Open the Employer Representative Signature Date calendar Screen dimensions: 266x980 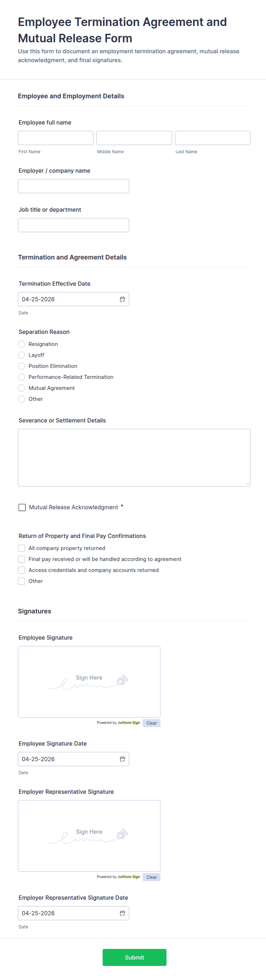pos(123,913)
